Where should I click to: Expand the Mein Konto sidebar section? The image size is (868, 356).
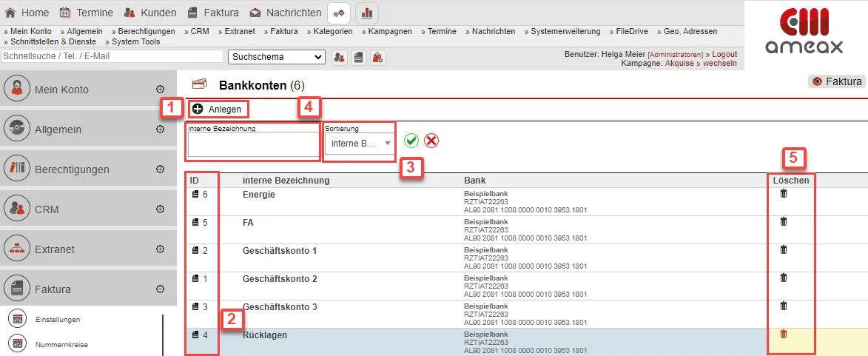tap(160, 89)
